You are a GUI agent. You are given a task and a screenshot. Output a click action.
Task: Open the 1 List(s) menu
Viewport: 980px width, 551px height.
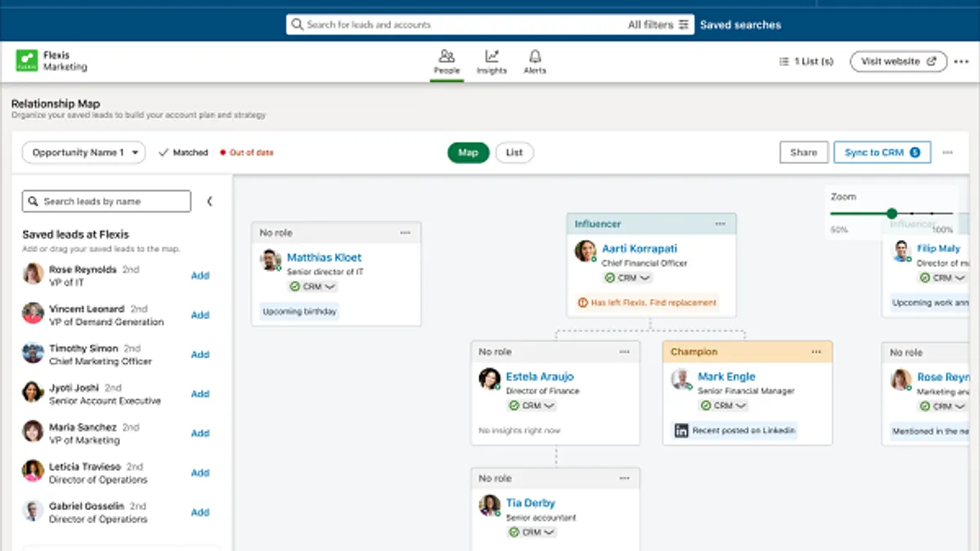pos(806,61)
